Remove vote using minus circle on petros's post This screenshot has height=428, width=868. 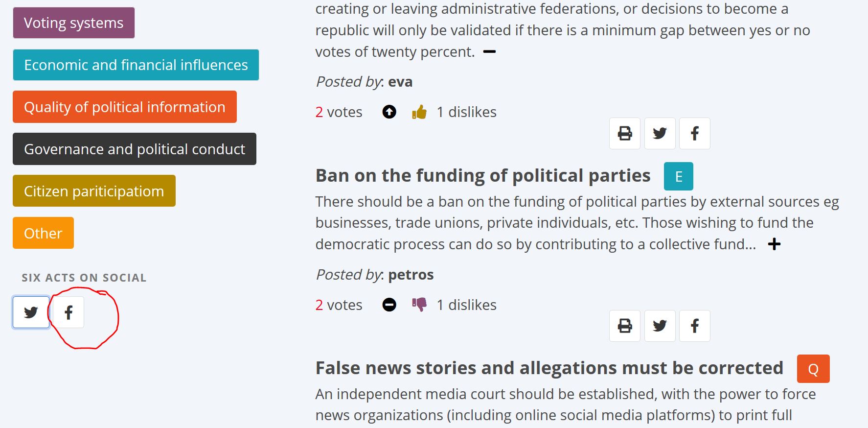click(389, 305)
